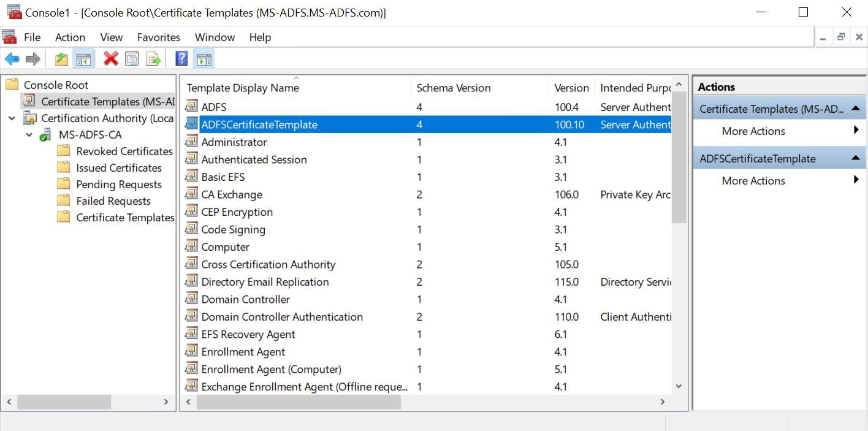Screen dimensions: 868x431
Task: Open the Help menu
Action: coord(260,37)
